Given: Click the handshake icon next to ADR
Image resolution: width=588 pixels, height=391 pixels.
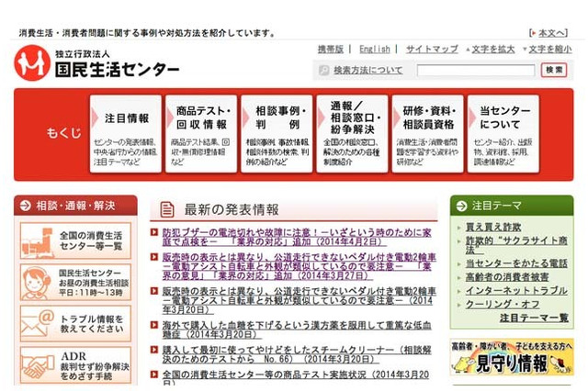Looking at the screenshot, I should 39,366.
